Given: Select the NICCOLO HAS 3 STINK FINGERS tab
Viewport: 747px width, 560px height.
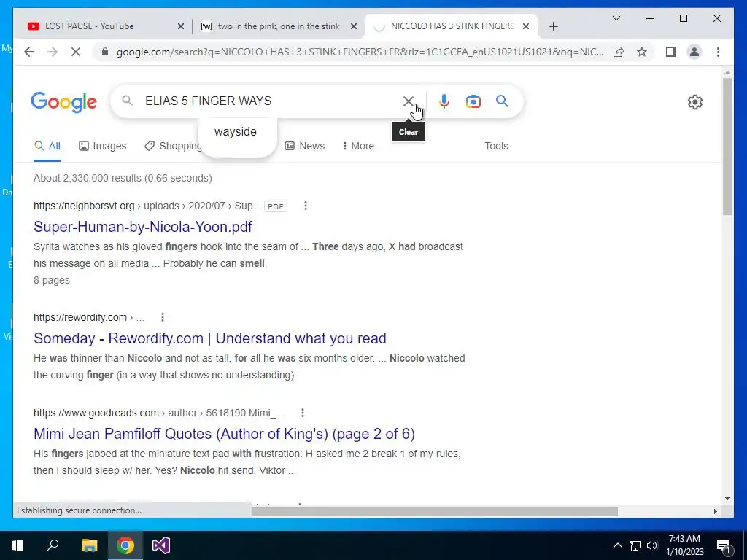Looking at the screenshot, I should (451, 26).
